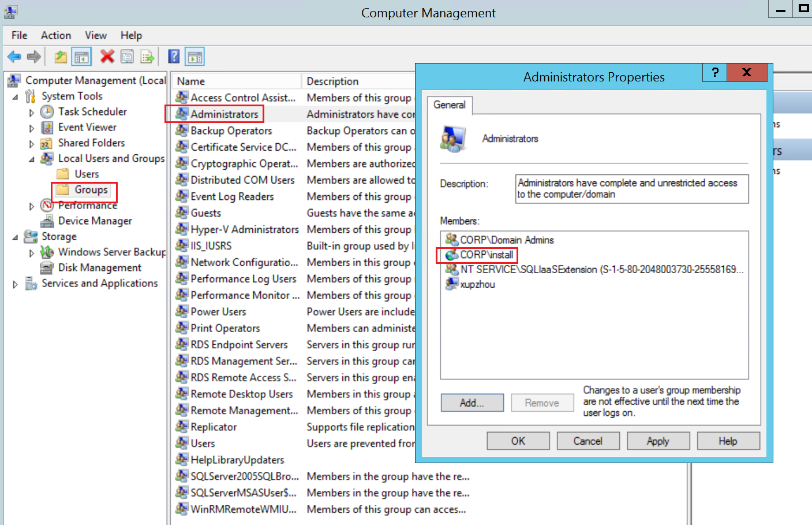Select CORP\Domain Admins member
Screen dimensions: 812x525
point(506,240)
